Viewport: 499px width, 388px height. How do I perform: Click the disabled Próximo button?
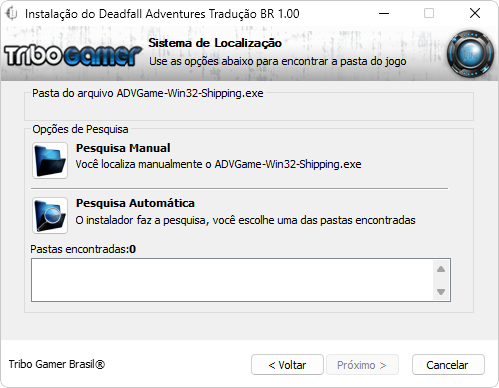coord(362,365)
